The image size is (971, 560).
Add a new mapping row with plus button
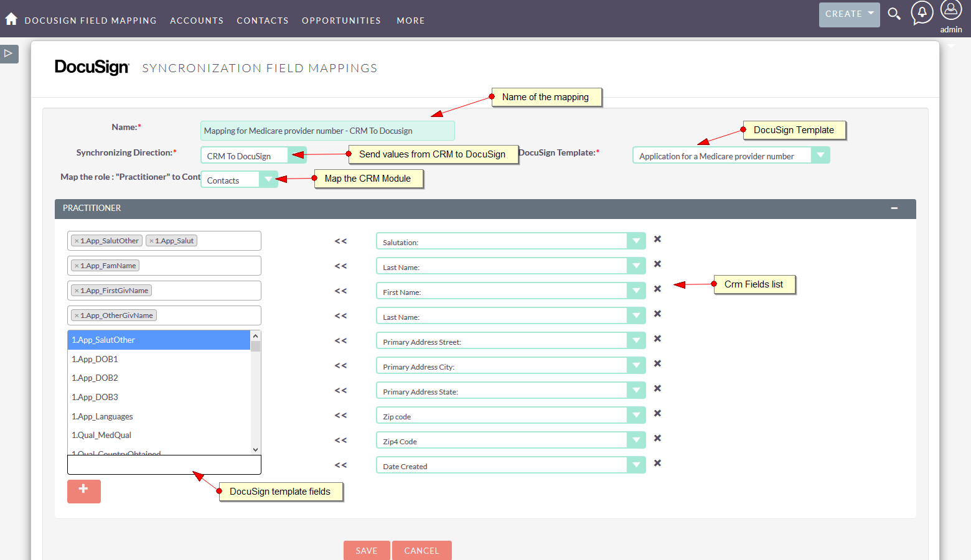click(83, 491)
